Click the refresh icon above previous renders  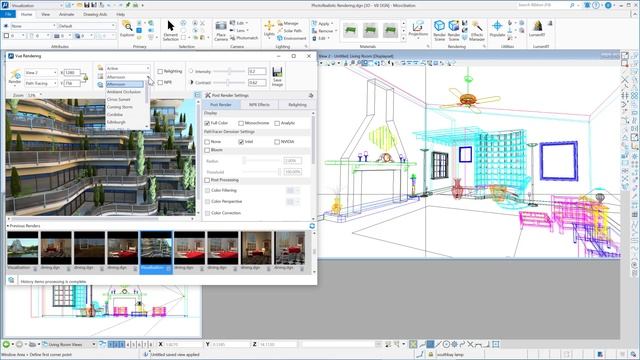(x=312, y=226)
